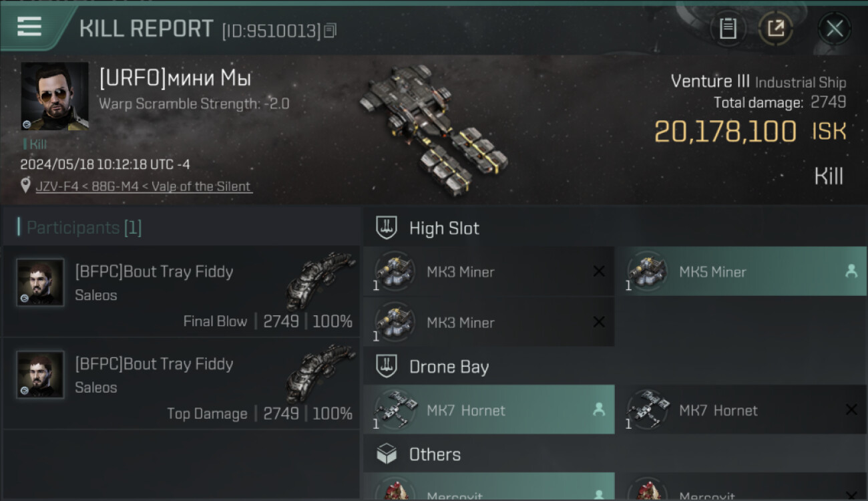Click the clipboard icon in header

[728, 28]
